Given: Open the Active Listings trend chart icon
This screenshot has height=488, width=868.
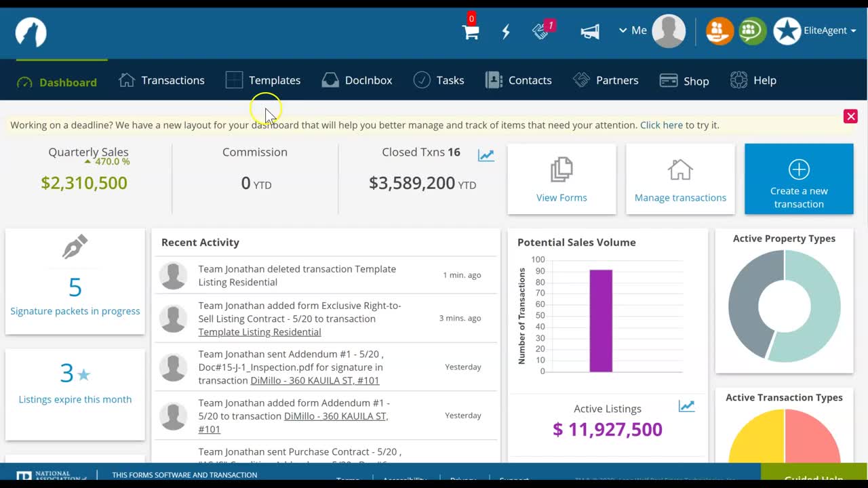Looking at the screenshot, I should click(686, 406).
